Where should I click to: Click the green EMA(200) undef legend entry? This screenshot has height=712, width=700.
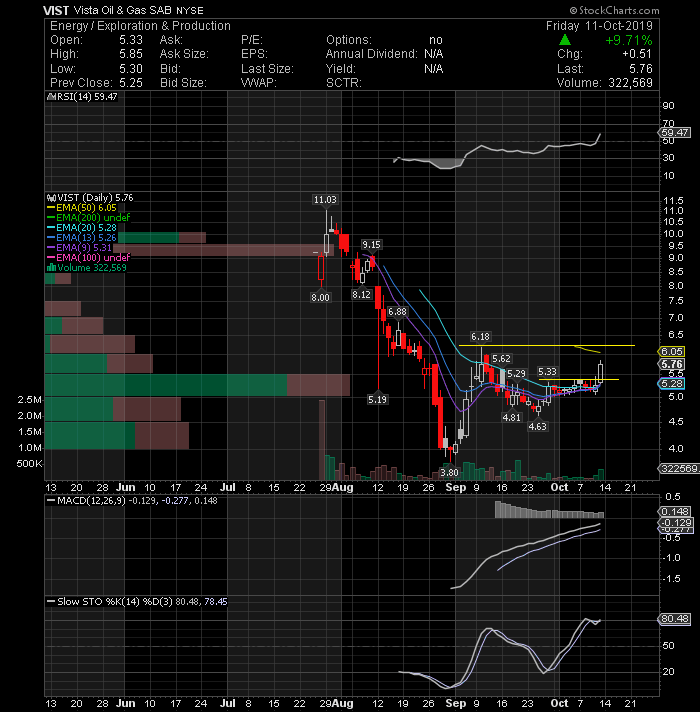pos(89,218)
